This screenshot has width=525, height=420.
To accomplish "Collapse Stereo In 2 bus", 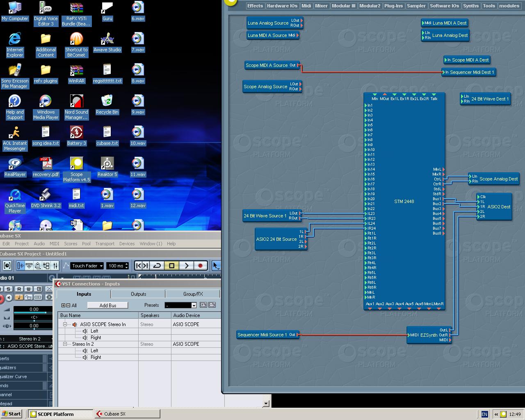I will click(65, 344).
